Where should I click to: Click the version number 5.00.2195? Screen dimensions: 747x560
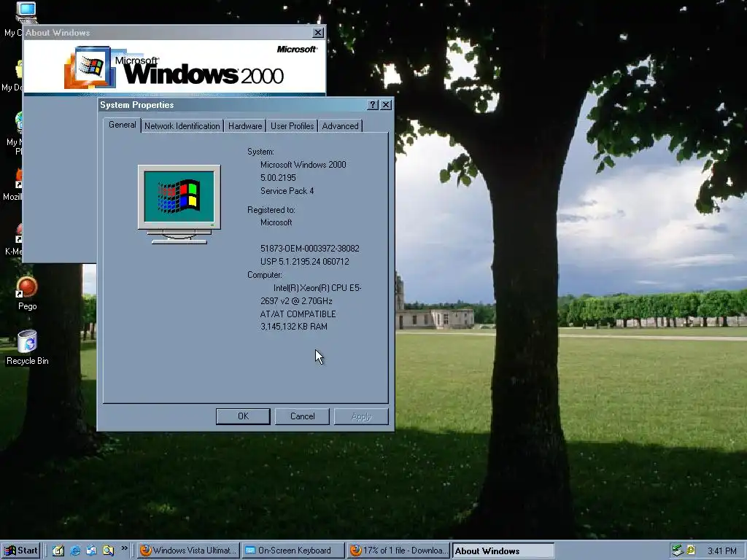pyautogui.click(x=278, y=178)
